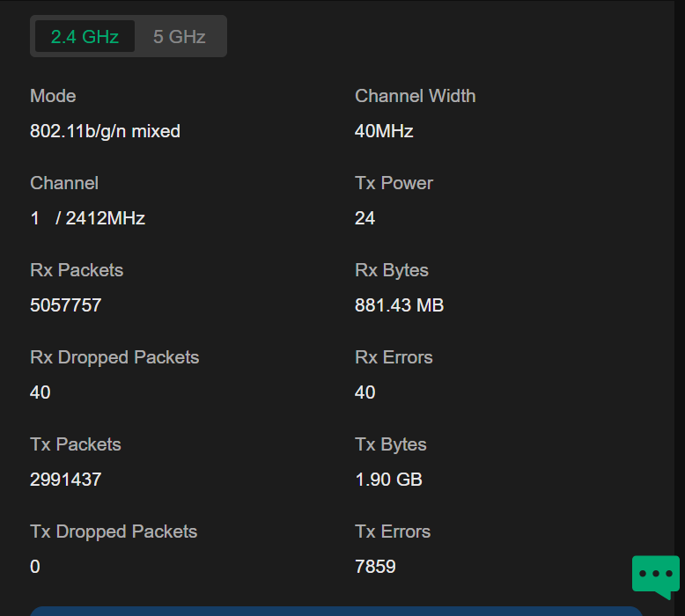Select the channel value 1 / 2412MHz
Image resolution: width=685 pixels, height=616 pixels.
87,218
